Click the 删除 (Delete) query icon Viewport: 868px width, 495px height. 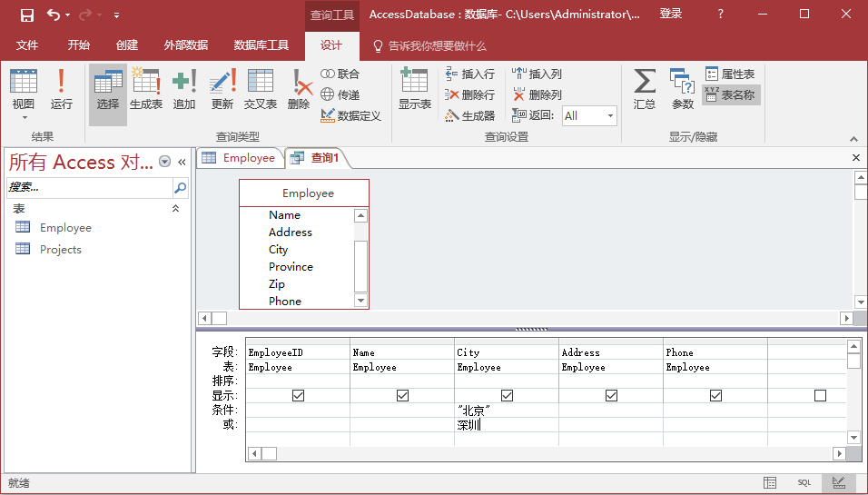tap(299, 89)
